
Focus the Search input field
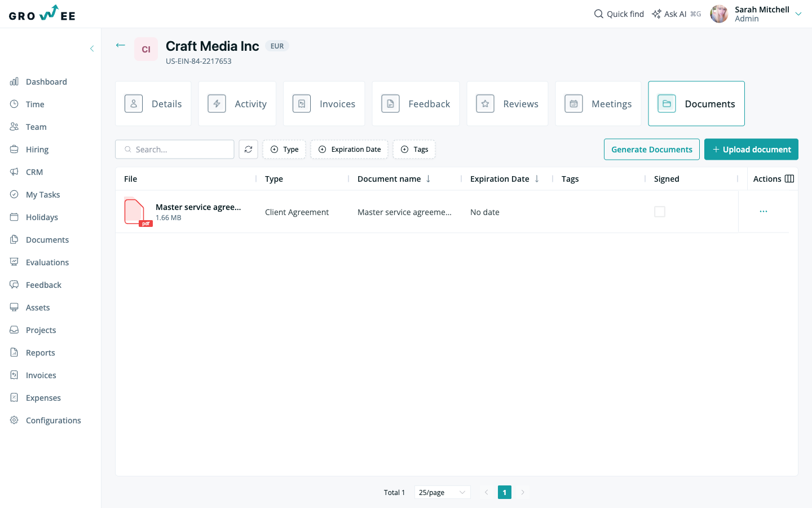click(x=175, y=150)
